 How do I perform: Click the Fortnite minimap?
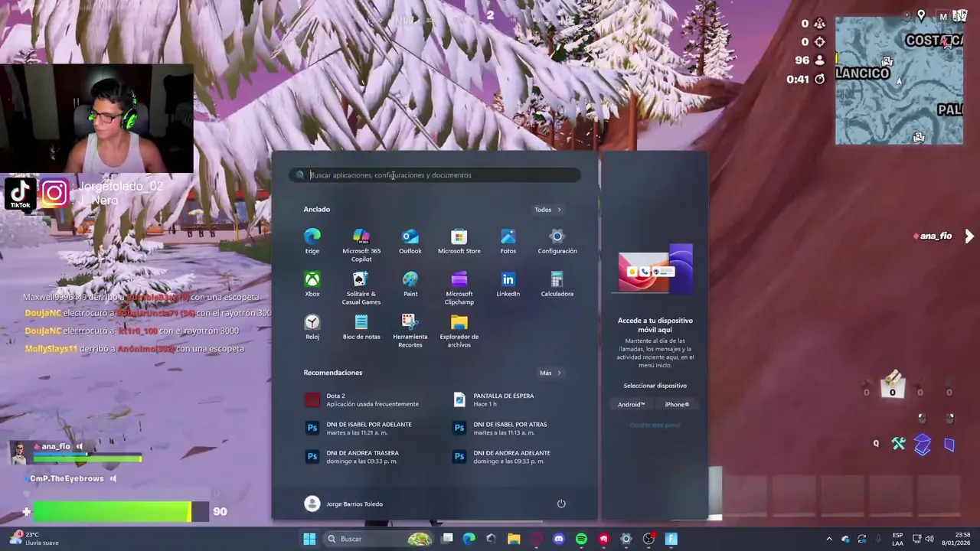(899, 80)
